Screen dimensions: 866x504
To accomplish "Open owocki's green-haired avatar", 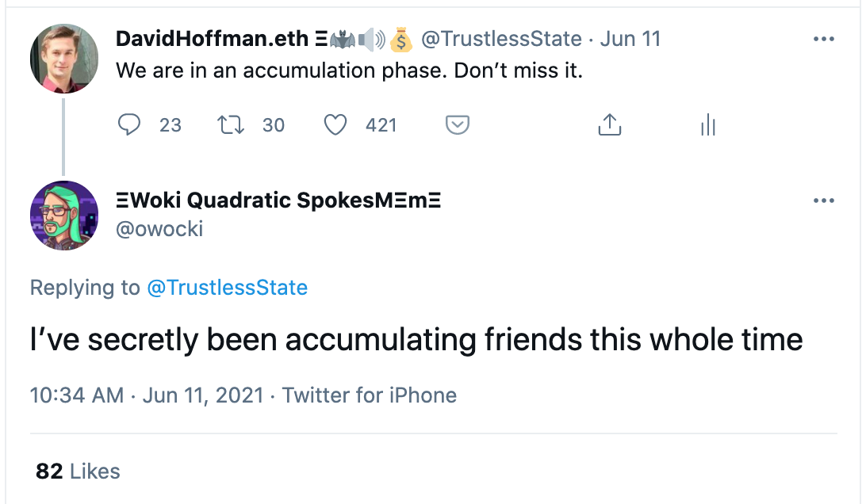I will click(63, 215).
